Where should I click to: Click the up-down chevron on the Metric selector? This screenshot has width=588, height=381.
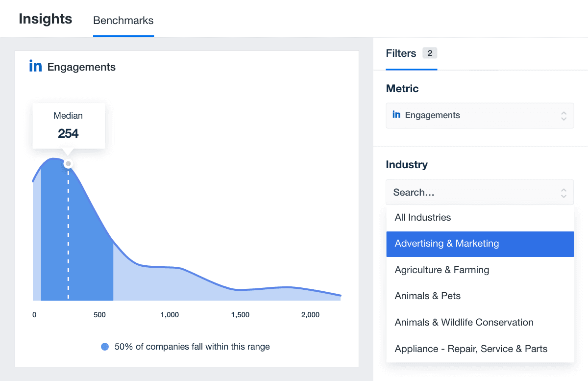[564, 115]
